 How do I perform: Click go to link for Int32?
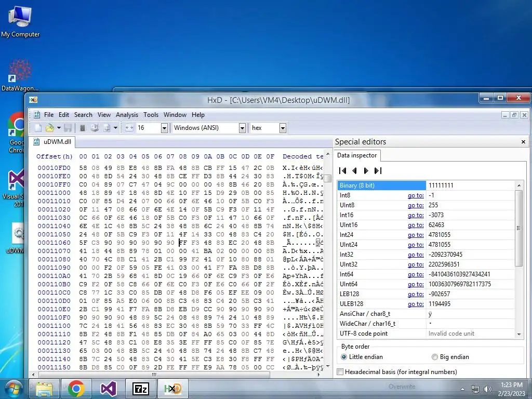click(416, 255)
